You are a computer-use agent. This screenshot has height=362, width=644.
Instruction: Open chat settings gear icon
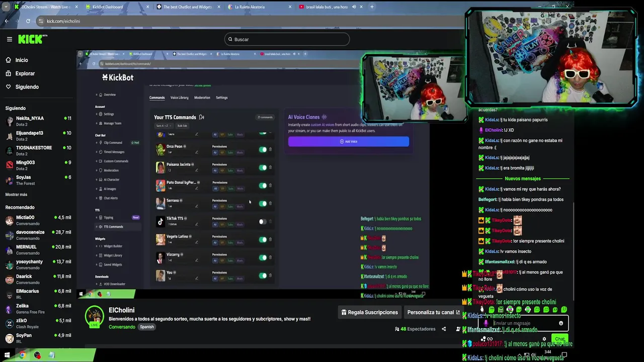pyautogui.click(x=544, y=339)
